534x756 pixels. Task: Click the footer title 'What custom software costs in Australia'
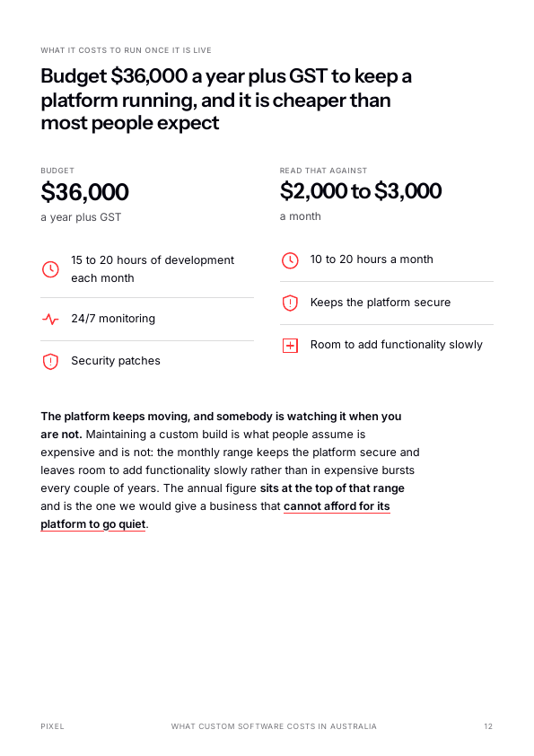(274, 726)
